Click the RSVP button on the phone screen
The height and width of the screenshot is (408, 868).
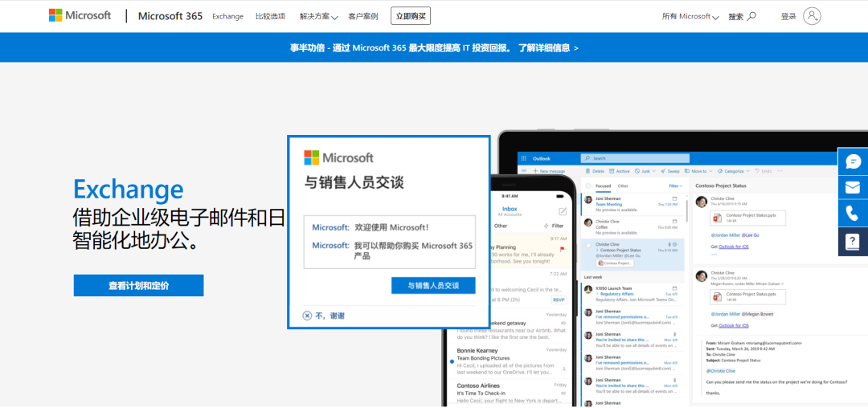point(559,300)
